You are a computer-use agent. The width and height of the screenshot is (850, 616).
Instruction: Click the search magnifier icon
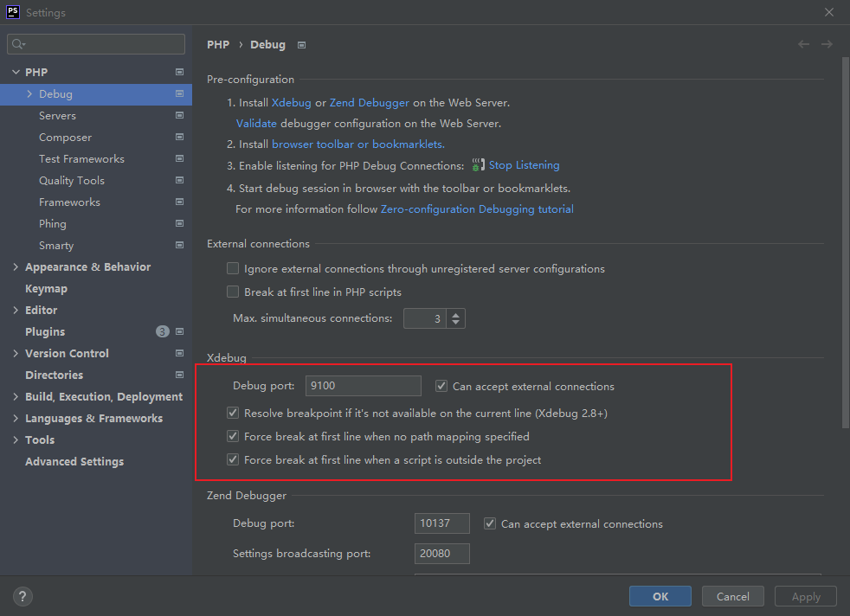pos(19,44)
